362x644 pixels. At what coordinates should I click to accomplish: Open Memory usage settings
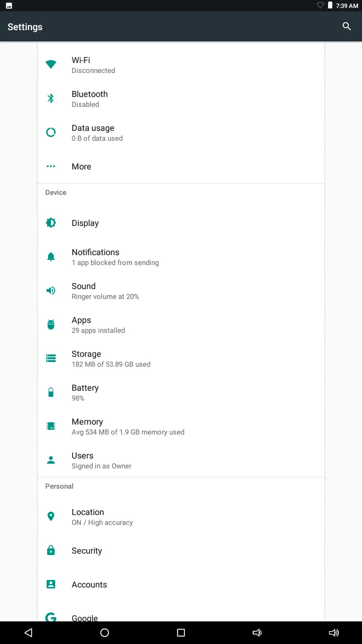[181, 426]
